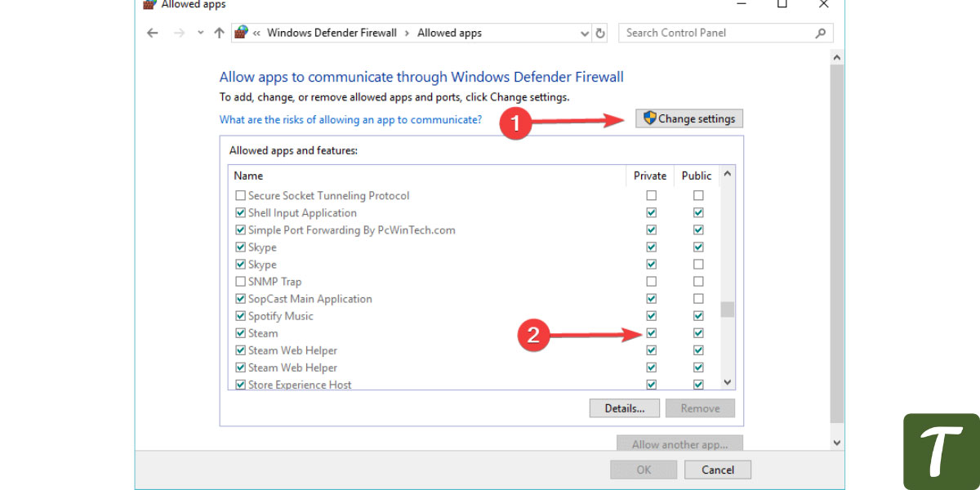Image resolution: width=980 pixels, height=490 pixels.
Task: Toggle Public for Shell Input Application
Action: tap(698, 213)
